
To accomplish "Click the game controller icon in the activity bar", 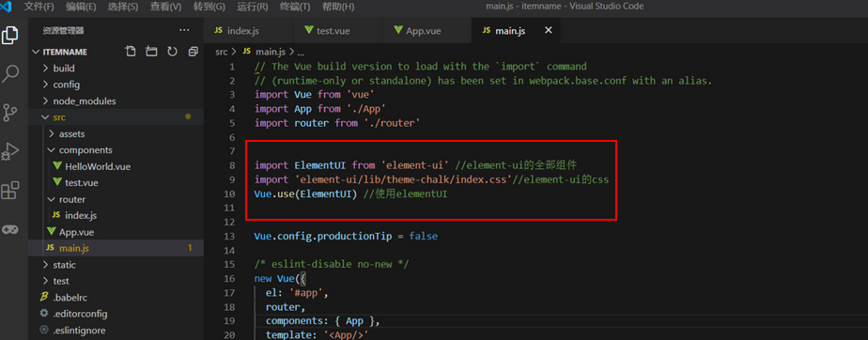I will 10,229.
